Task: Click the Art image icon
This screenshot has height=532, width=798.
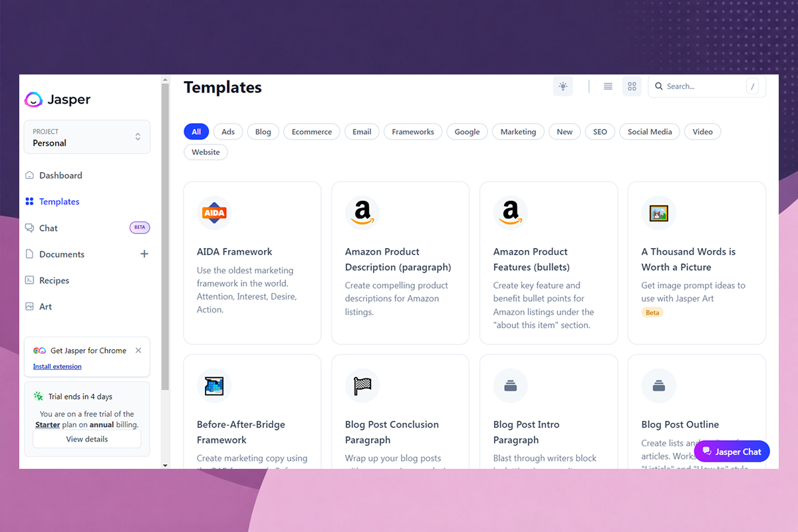Action: [29, 307]
